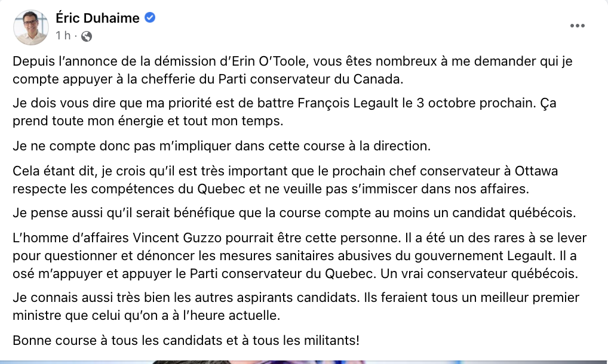The width and height of the screenshot is (608, 364).
Task: Click the paragraph mentioning Erin O'Toole's démission
Action: [293, 70]
